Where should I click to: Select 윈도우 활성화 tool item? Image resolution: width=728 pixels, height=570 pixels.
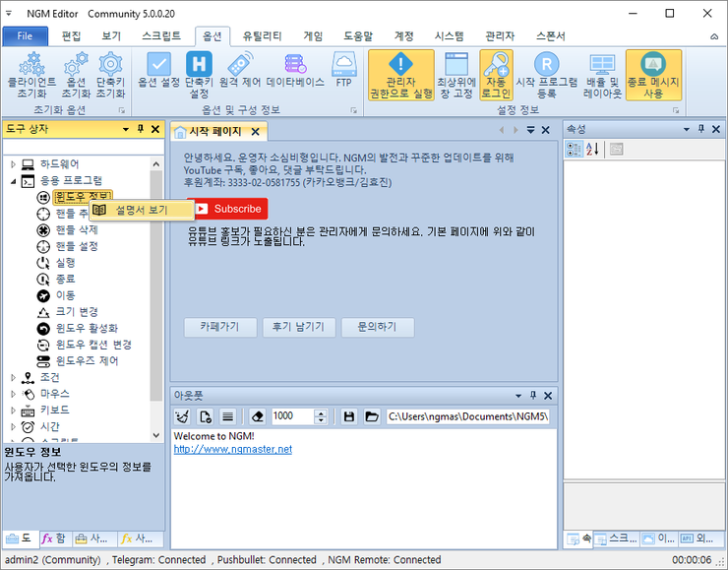point(87,329)
